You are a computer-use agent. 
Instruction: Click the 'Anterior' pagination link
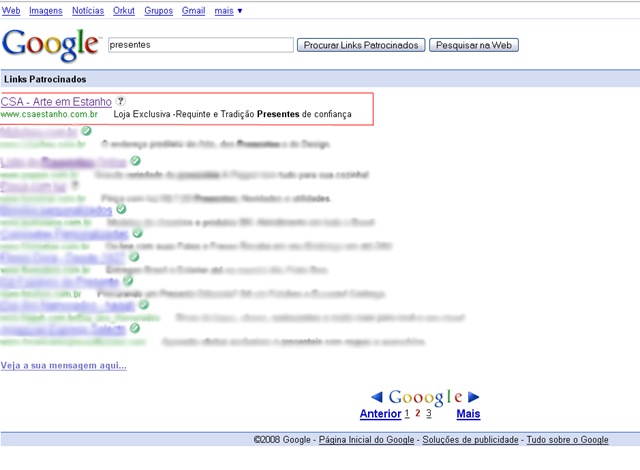(x=380, y=414)
